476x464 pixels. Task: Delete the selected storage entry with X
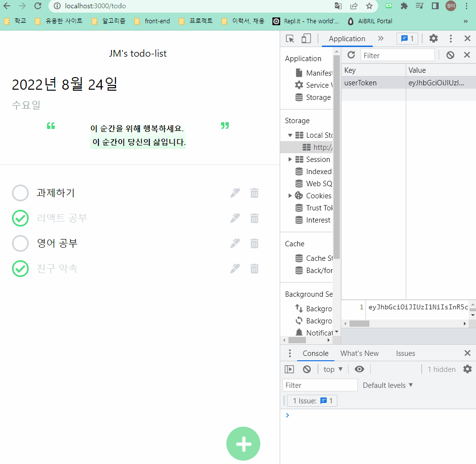[x=467, y=55]
